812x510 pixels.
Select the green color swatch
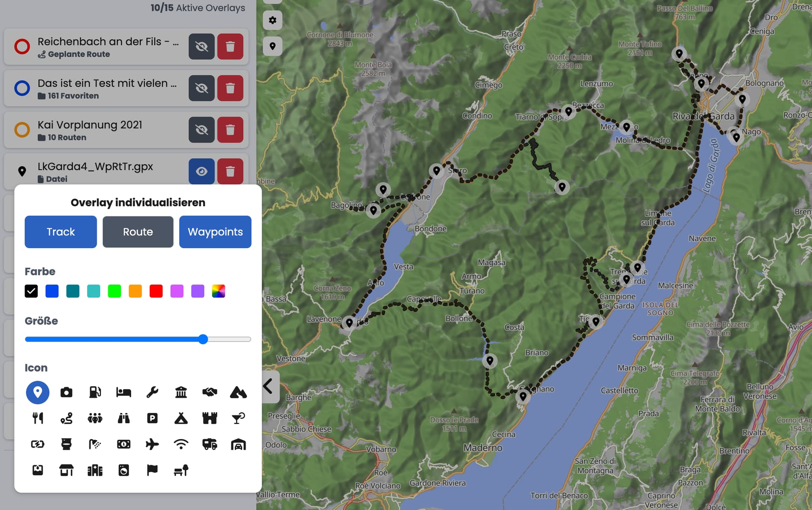[x=115, y=291]
